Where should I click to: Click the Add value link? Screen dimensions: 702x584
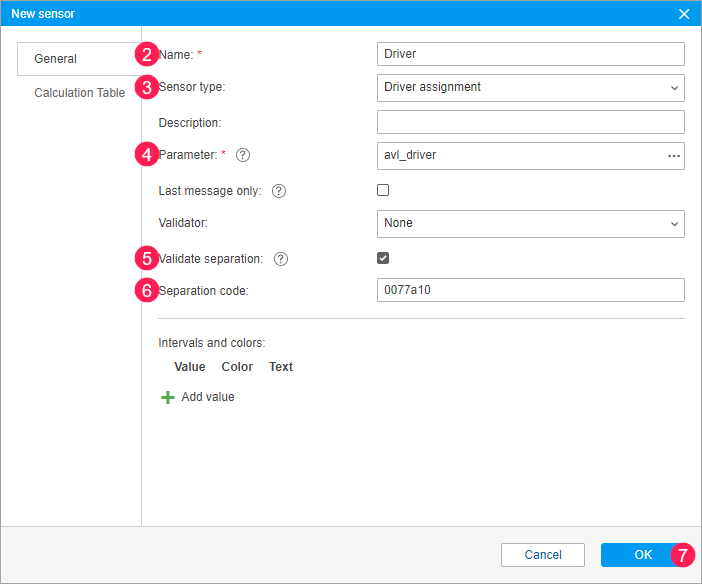click(208, 397)
